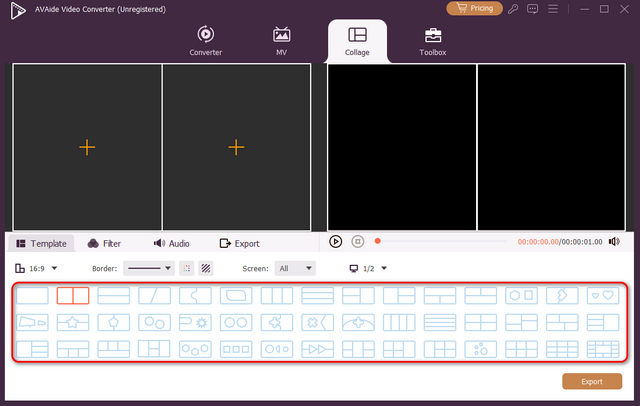Select the hearts collage template

point(602,295)
